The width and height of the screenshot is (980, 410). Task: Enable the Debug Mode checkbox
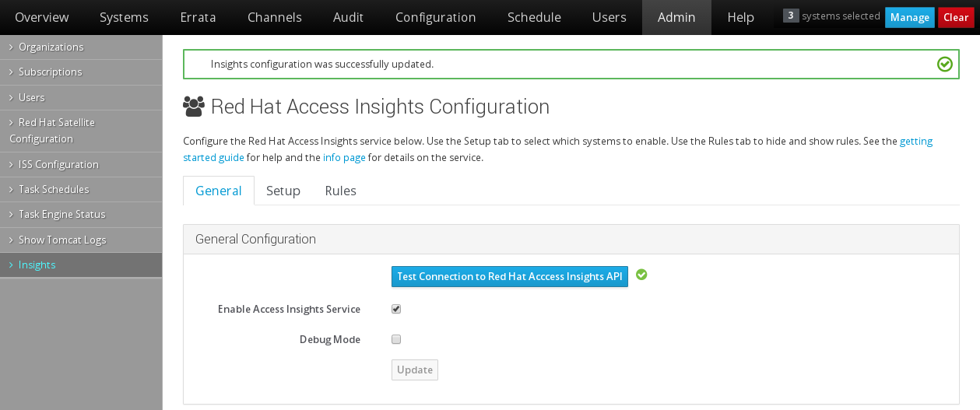tap(396, 339)
